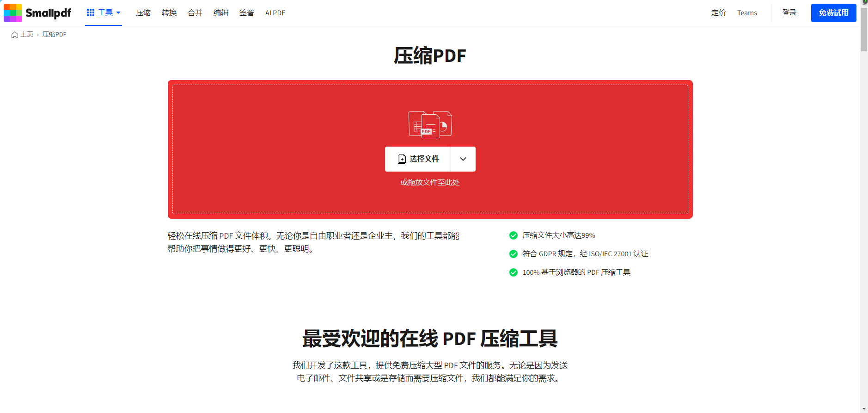This screenshot has width=868, height=413.
Task: Click the Smallpdf colorful logo icon
Action: (13, 13)
